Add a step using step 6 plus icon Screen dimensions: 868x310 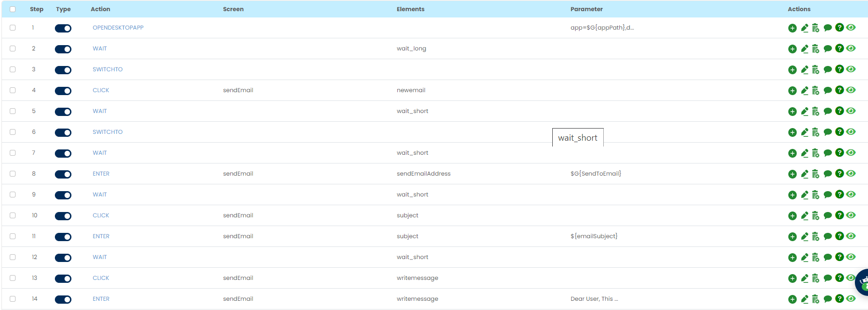792,132
